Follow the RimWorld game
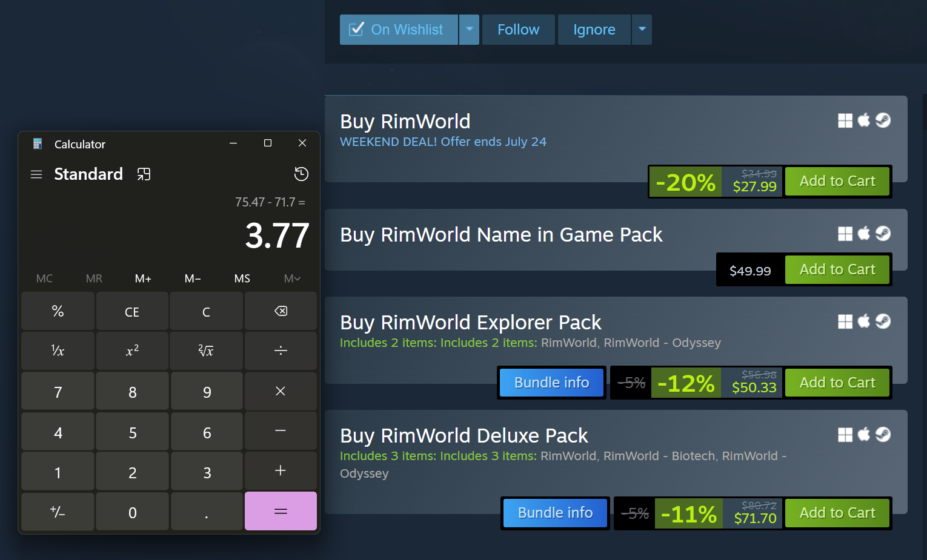Image resolution: width=927 pixels, height=560 pixels. point(518,30)
